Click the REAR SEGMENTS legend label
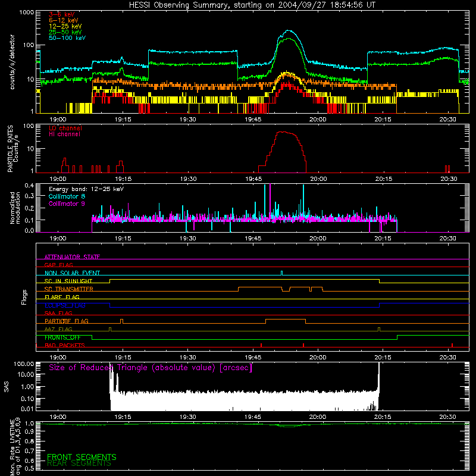Viewport: 476px width, 476px height. click(x=79, y=464)
